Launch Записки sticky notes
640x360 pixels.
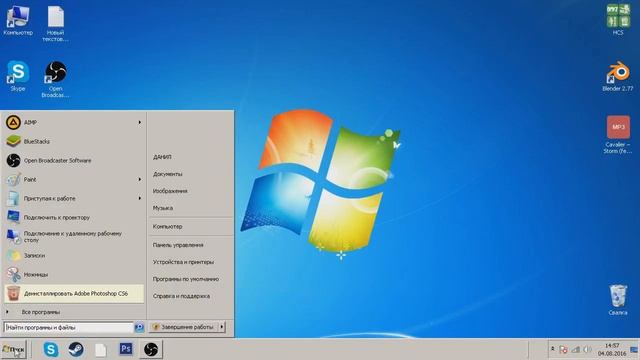coord(74,256)
